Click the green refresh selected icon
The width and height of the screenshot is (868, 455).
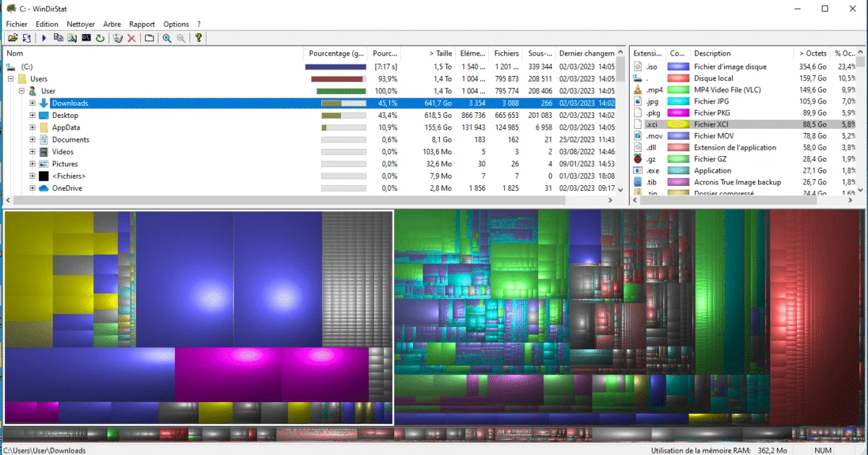coord(100,38)
